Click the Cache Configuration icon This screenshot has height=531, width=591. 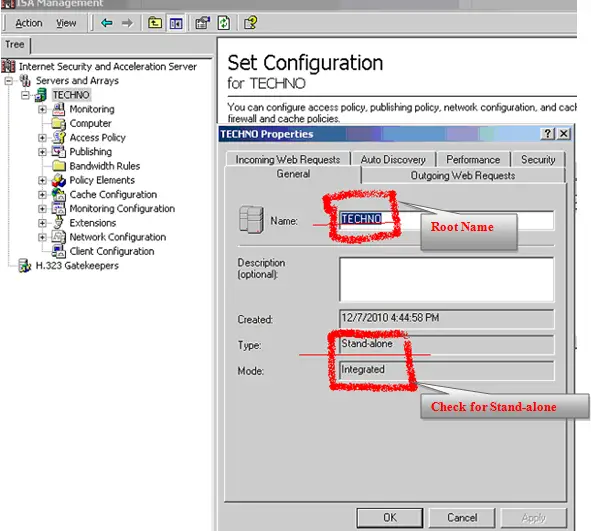[58, 194]
